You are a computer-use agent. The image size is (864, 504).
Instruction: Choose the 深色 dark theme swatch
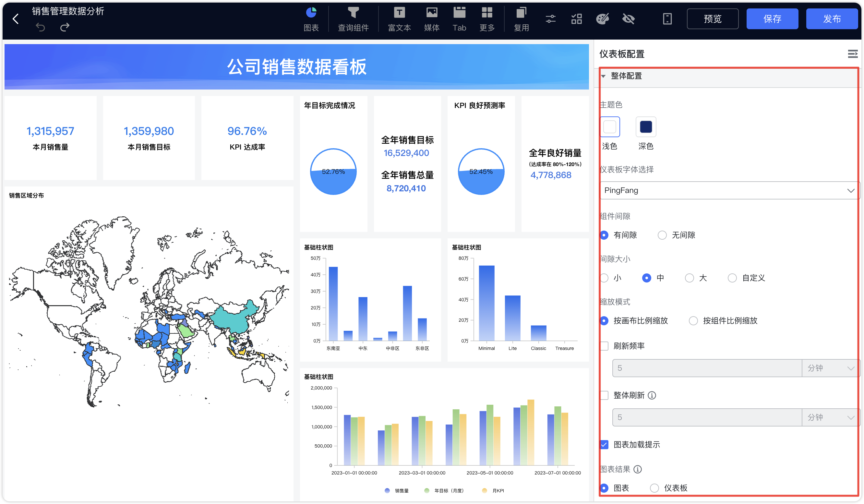click(x=646, y=127)
